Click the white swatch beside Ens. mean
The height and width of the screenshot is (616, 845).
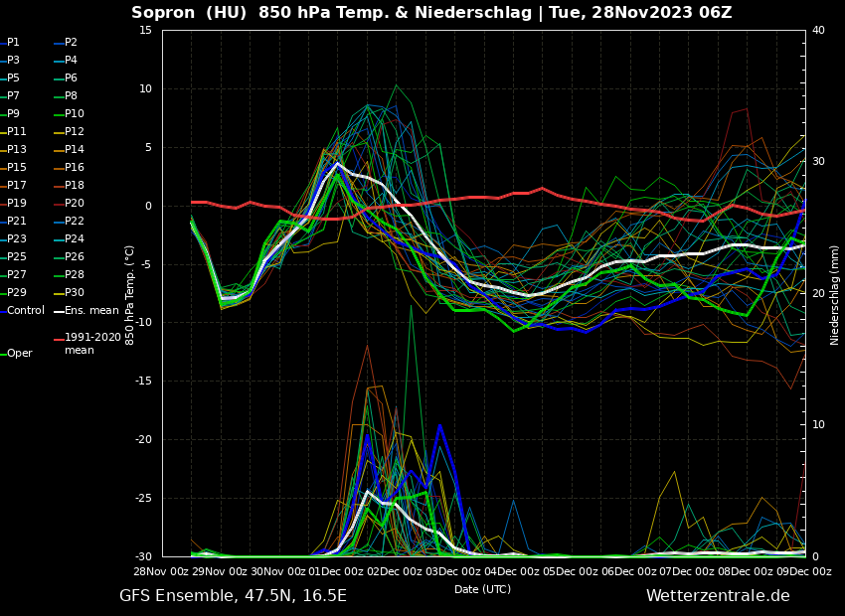click(x=59, y=311)
